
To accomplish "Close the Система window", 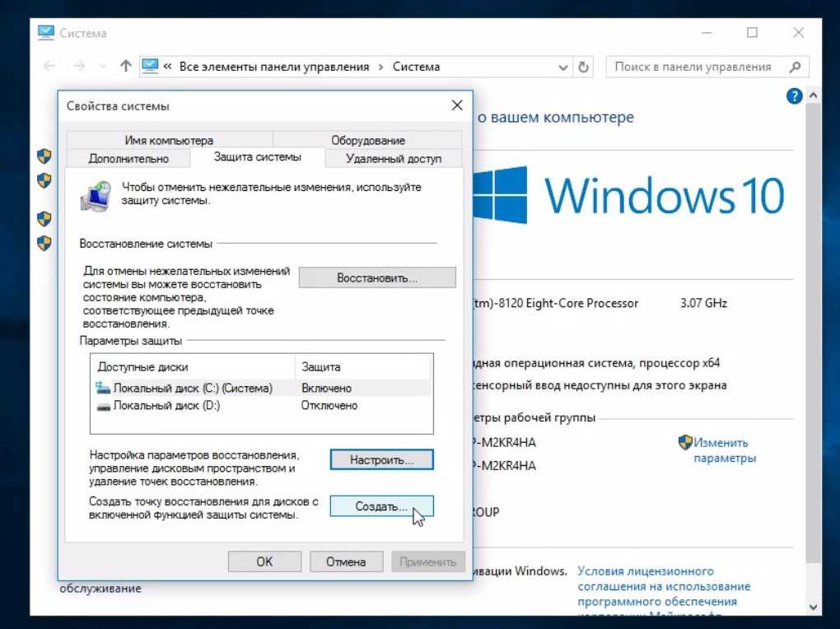I will (x=798, y=33).
